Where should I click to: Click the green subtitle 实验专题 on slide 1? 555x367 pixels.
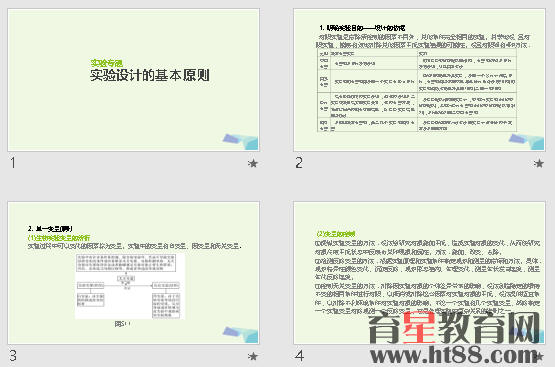107,63
